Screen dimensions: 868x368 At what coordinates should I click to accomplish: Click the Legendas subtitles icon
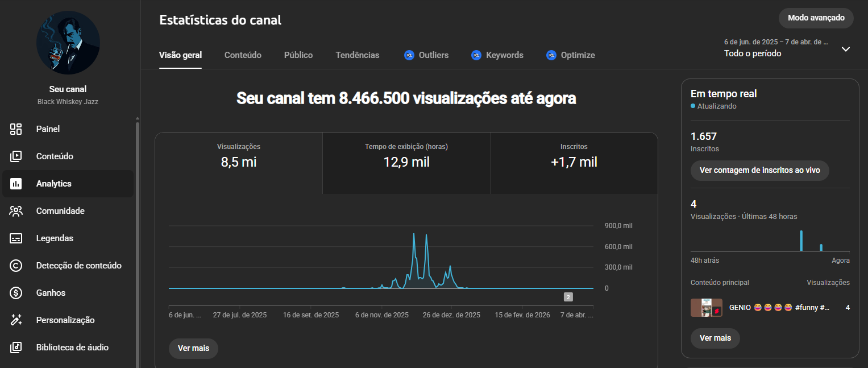coord(16,238)
